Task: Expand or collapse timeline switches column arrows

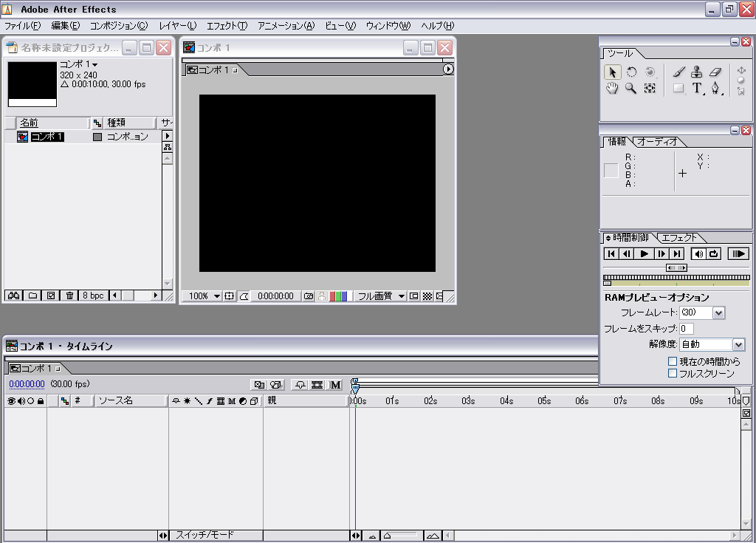Action: (x=163, y=536)
